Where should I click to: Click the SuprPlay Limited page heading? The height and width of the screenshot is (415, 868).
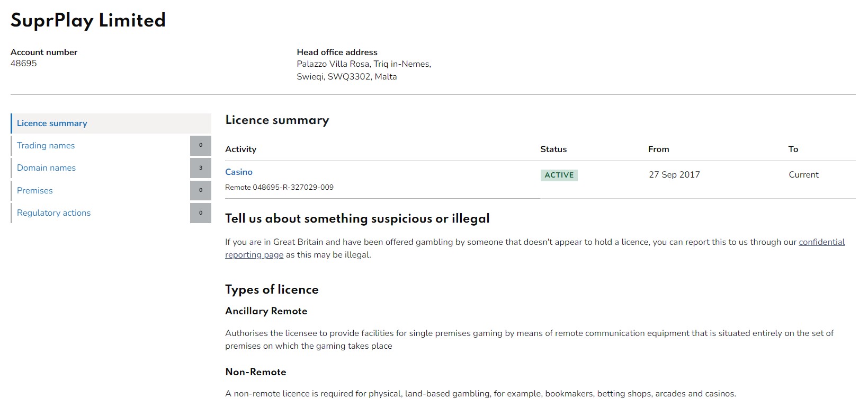point(88,20)
